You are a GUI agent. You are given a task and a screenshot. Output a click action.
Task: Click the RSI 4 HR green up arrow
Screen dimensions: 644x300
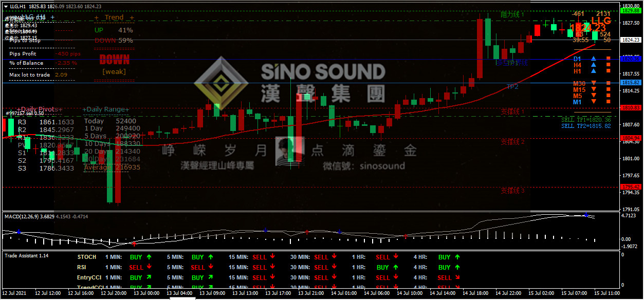click(457, 267)
